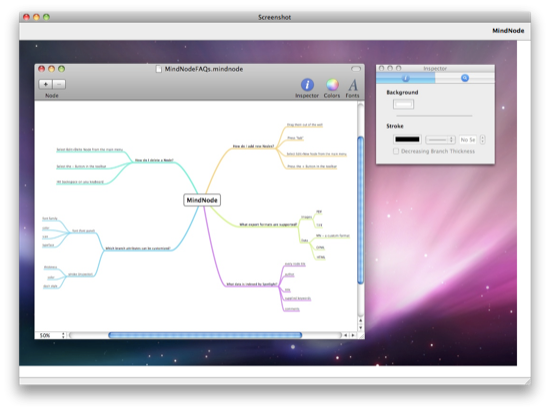Select "Select Edit>New Node from the main menu" node
Screen dimensions: 550x411
316,154
